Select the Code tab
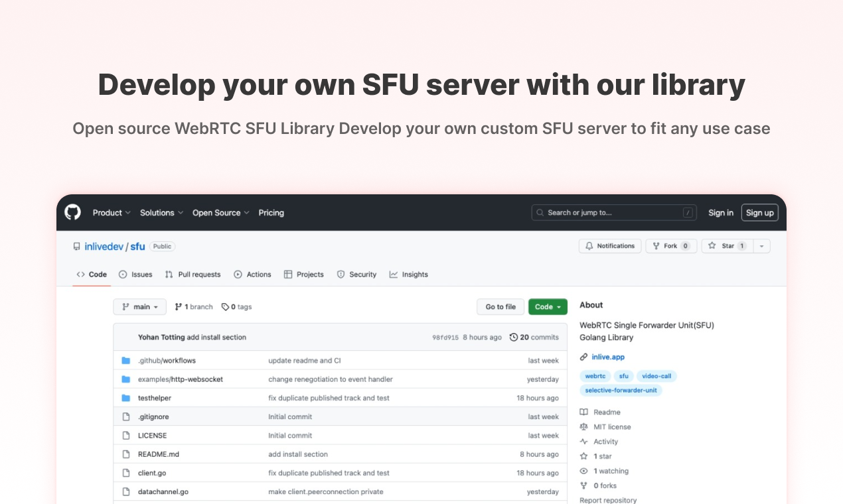This screenshot has height=504, width=843. click(92, 275)
